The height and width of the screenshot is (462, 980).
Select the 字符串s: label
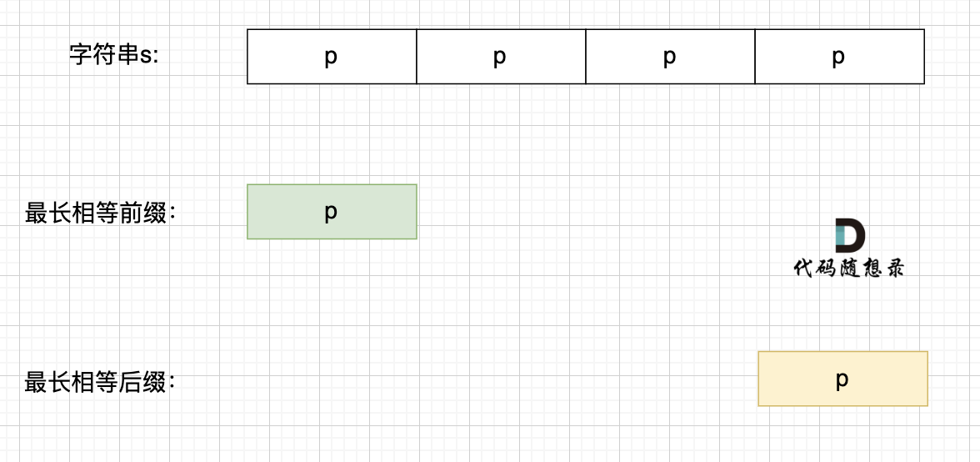(114, 55)
